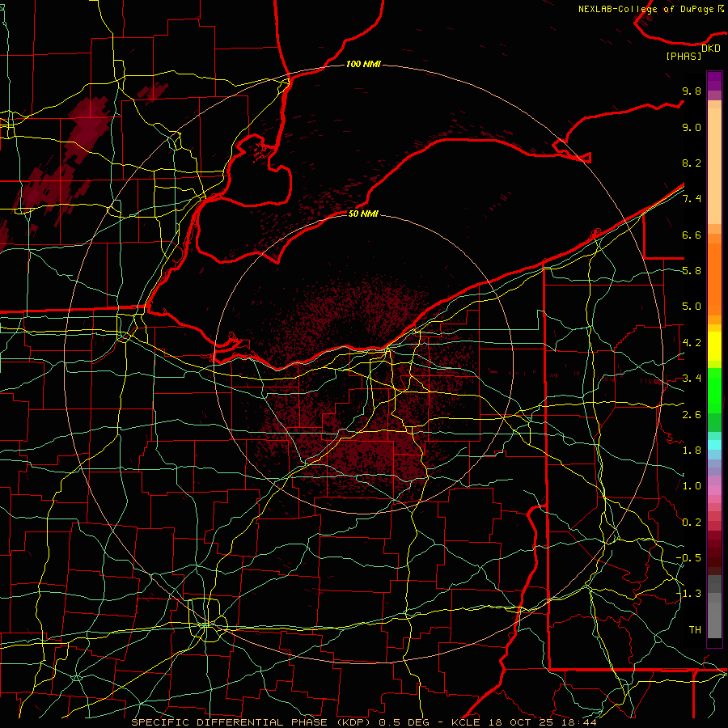Click the NEXLAB-College of DuPage credit text
This screenshot has width=728, height=728.
tap(647, 9)
